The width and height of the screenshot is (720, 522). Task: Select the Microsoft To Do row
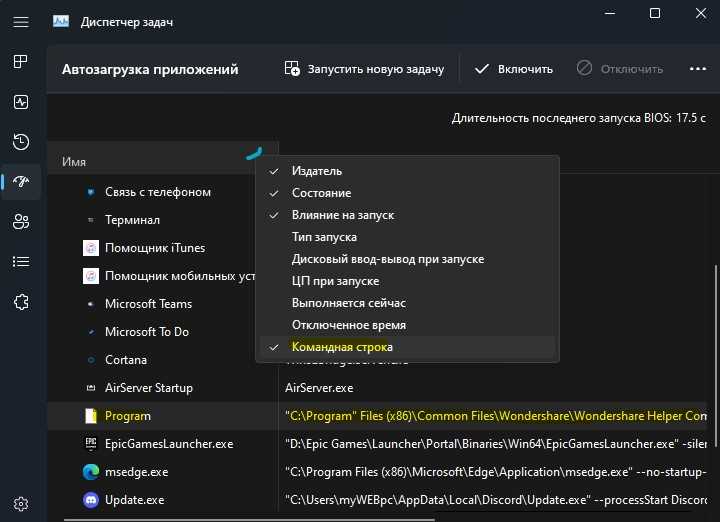tap(146, 332)
